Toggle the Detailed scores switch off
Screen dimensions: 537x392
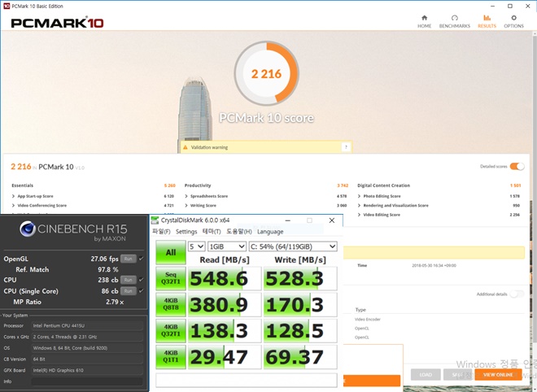[517, 167]
